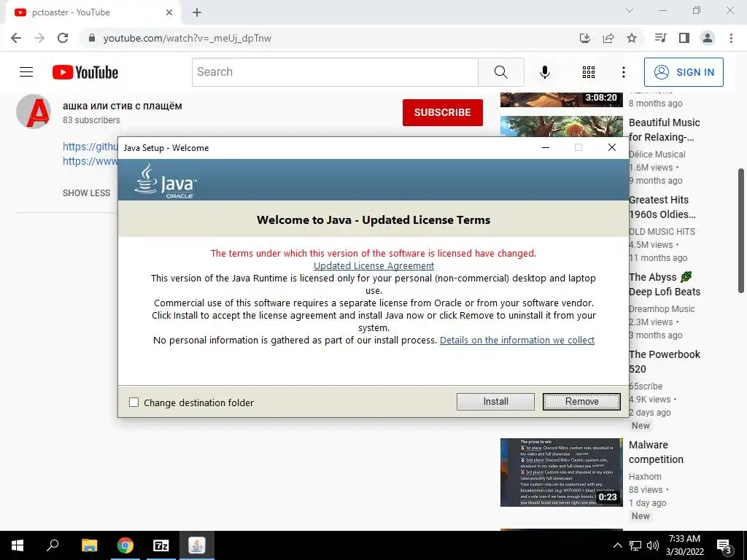Viewport: 747px width, 560px height.
Task: Open Windows taskbar search
Action: [53, 545]
